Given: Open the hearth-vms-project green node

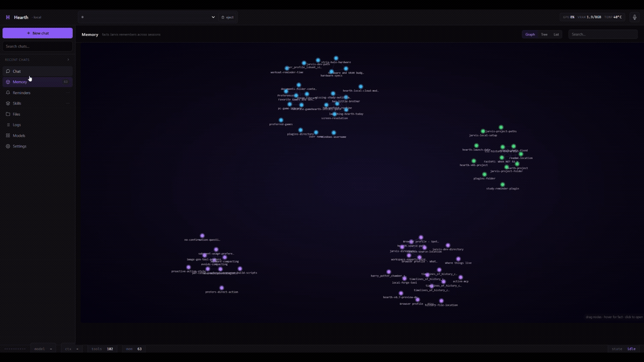Looking at the screenshot, I should [474, 161].
